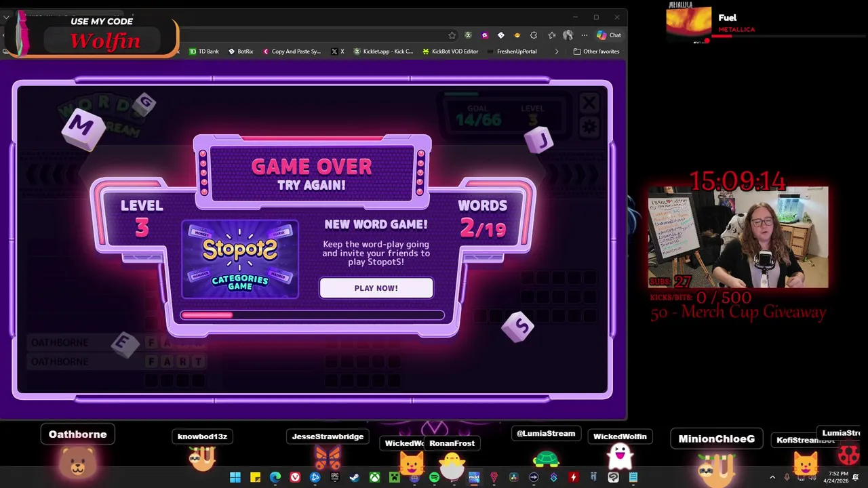Click the RonanFrost name label
The height and width of the screenshot is (488, 868).
pyautogui.click(x=452, y=443)
